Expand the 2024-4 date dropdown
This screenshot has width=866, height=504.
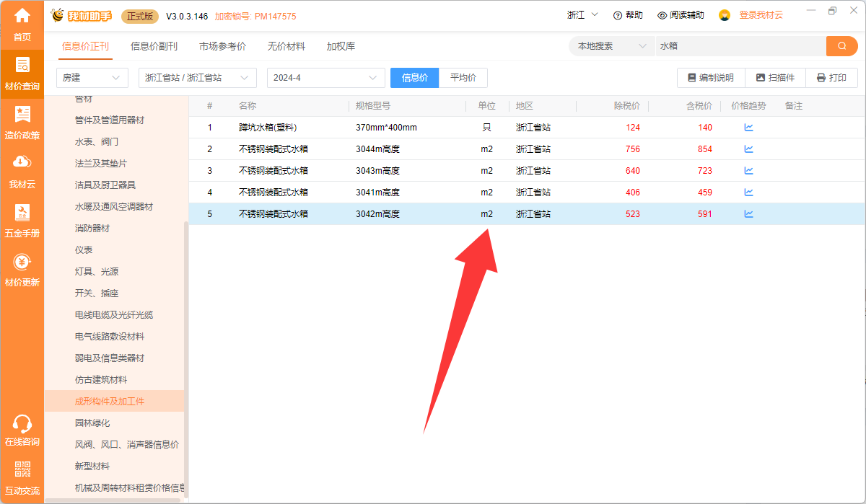(325, 78)
